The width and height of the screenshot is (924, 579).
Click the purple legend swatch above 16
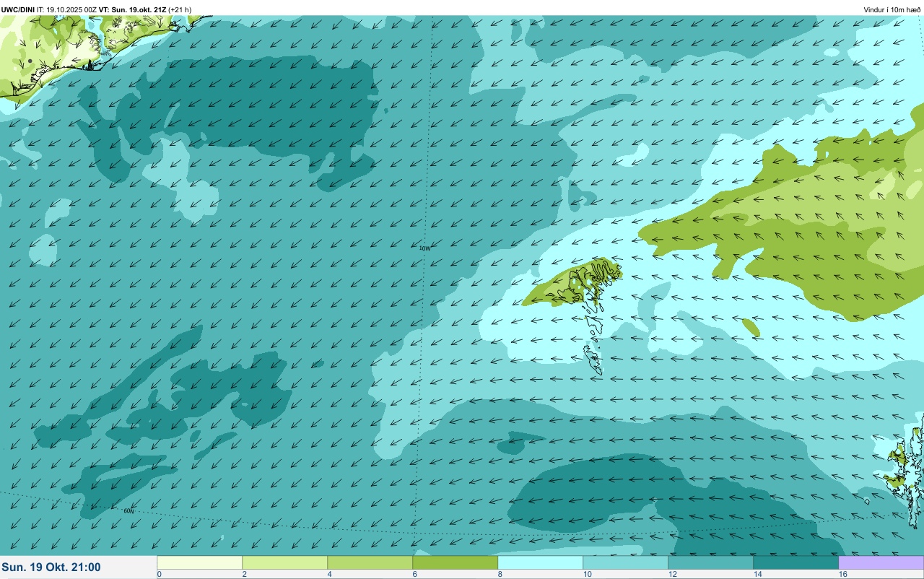881,562
